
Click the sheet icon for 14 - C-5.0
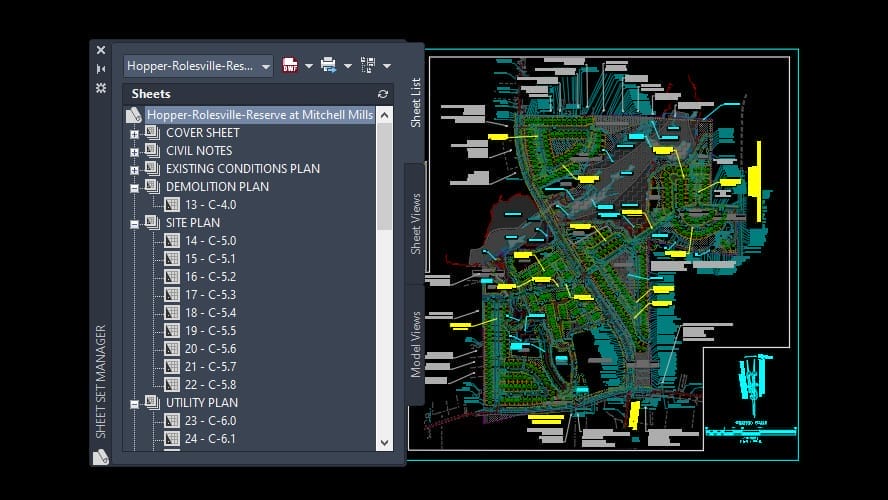172,241
